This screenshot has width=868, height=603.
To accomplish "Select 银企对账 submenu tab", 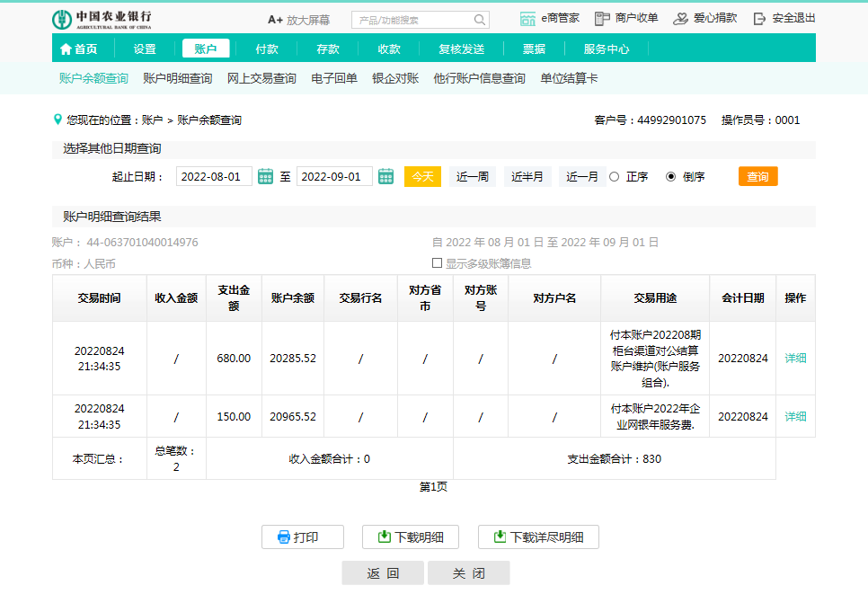I will point(395,78).
